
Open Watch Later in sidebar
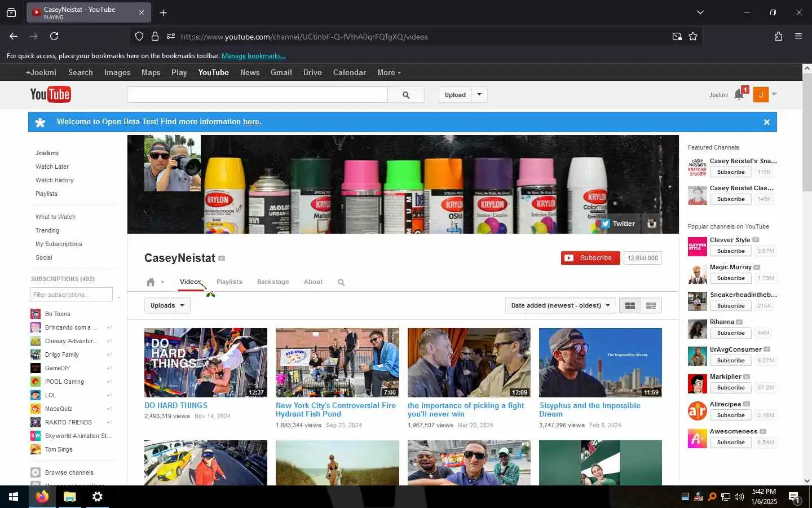click(52, 167)
